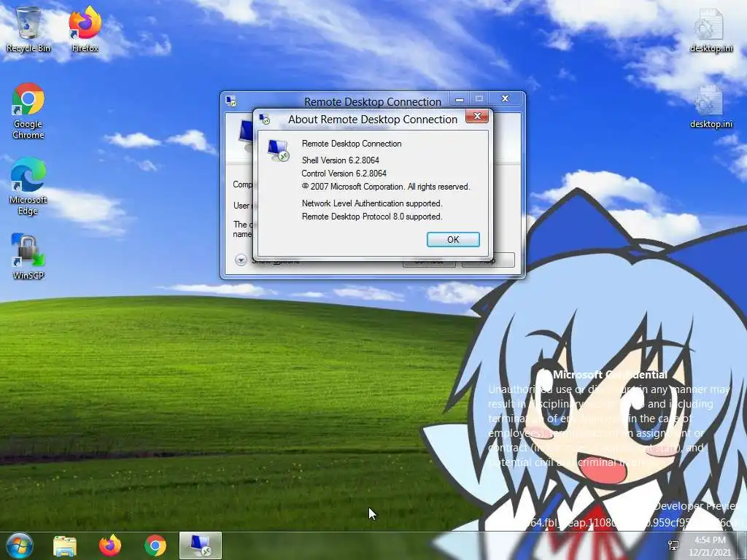The image size is (747, 560).
Task: Open the clock showing 4:54 PM
Action: 710,545
